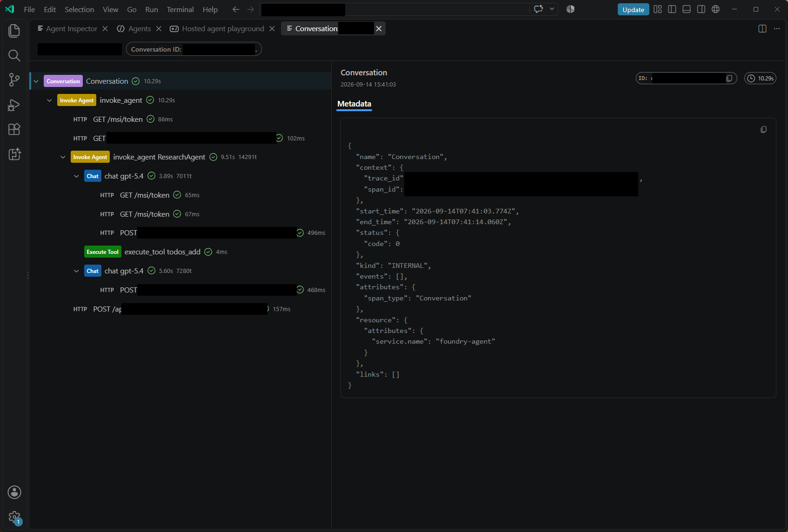The width and height of the screenshot is (788, 532).
Task: Open the View menu
Action: coord(110,9)
